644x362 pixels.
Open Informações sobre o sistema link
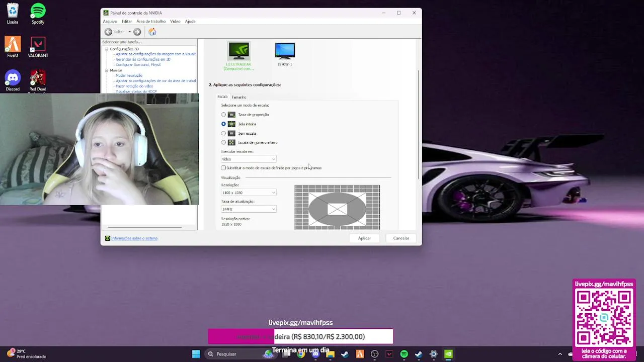tap(134, 238)
